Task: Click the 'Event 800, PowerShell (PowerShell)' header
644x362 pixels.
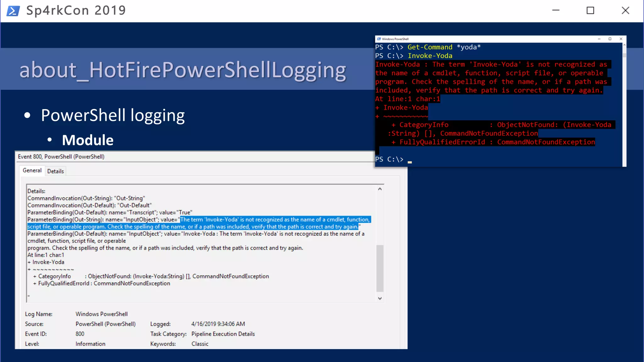Action: [x=61, y=156]
